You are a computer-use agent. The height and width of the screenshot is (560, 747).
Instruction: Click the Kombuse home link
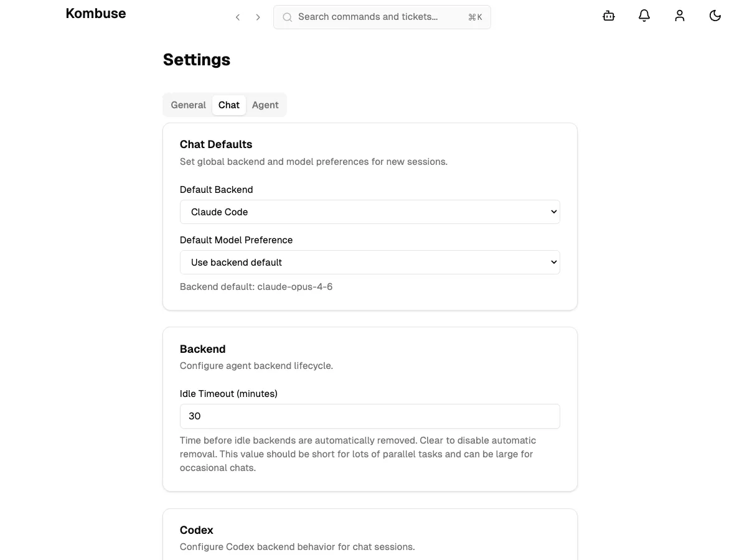(x=95, y=13)
